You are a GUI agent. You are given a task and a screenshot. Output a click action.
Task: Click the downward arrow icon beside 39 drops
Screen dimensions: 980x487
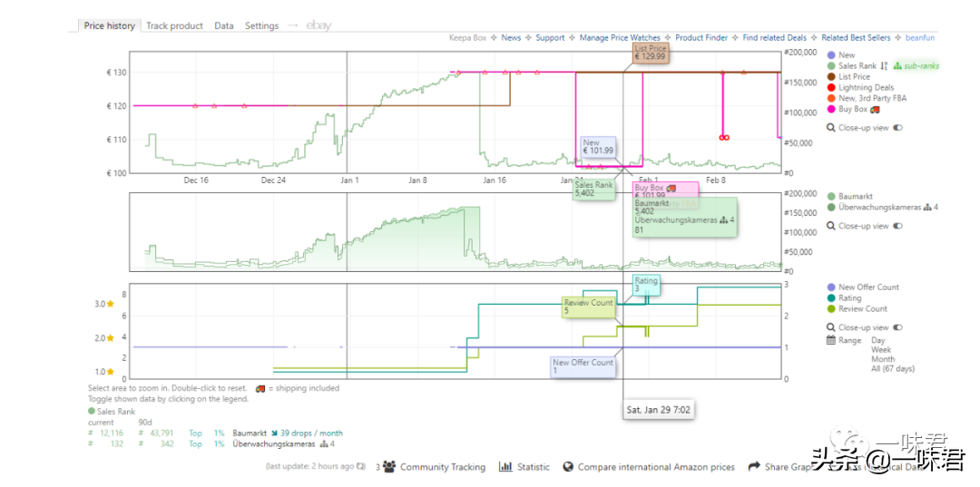(x=274, y=433)
